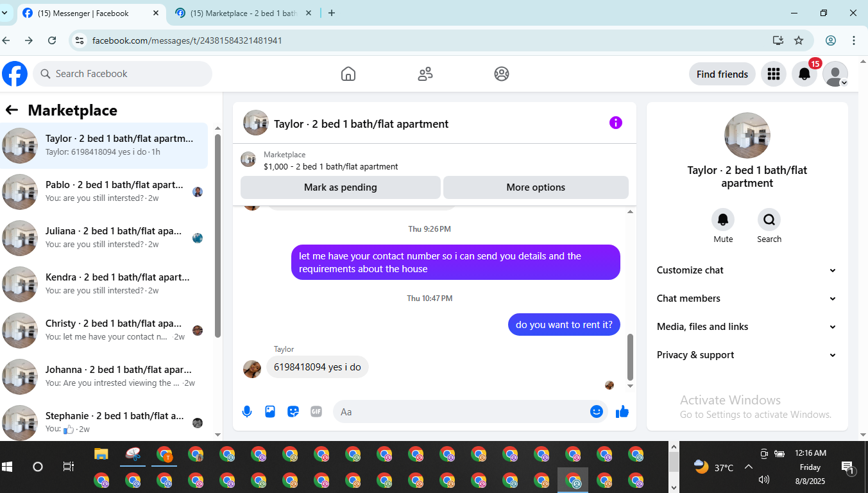Open Task View on the taskbar
The image size is (868, 493).
click(69, 467)
